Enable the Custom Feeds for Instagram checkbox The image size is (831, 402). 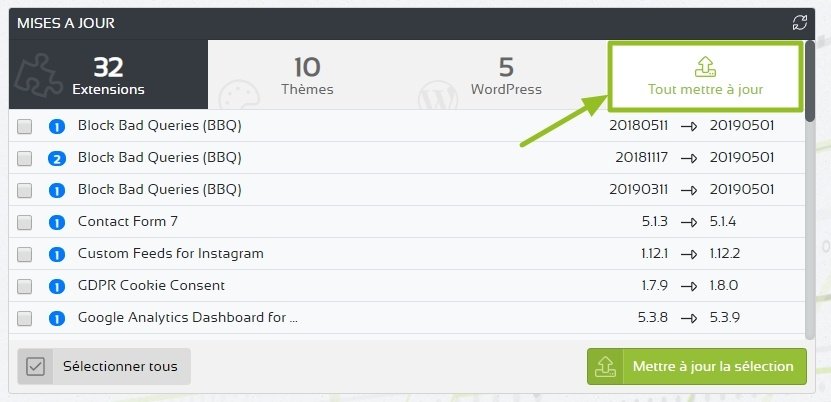coord(24,255)
